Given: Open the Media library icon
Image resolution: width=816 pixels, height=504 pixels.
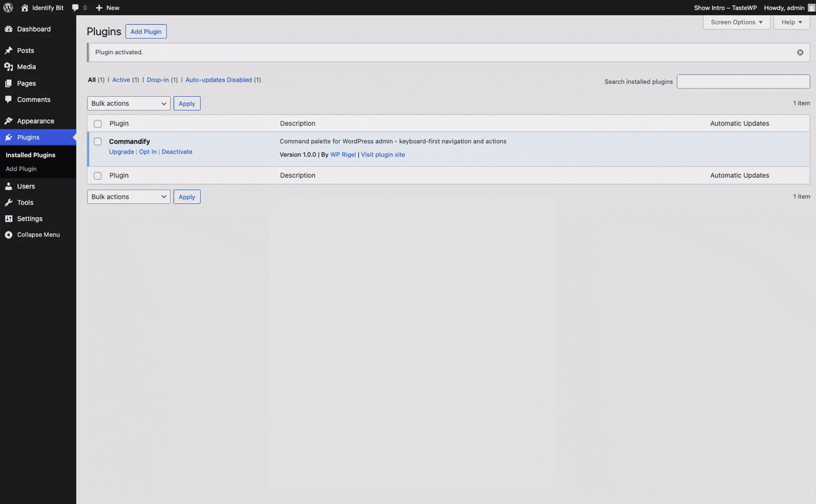Looking at the screenshot, I should pos(8,67).
